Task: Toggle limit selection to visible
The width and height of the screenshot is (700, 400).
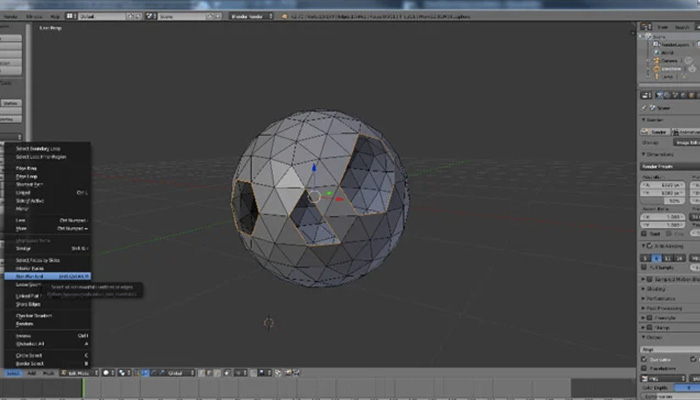Action: (x=228, y=373)
